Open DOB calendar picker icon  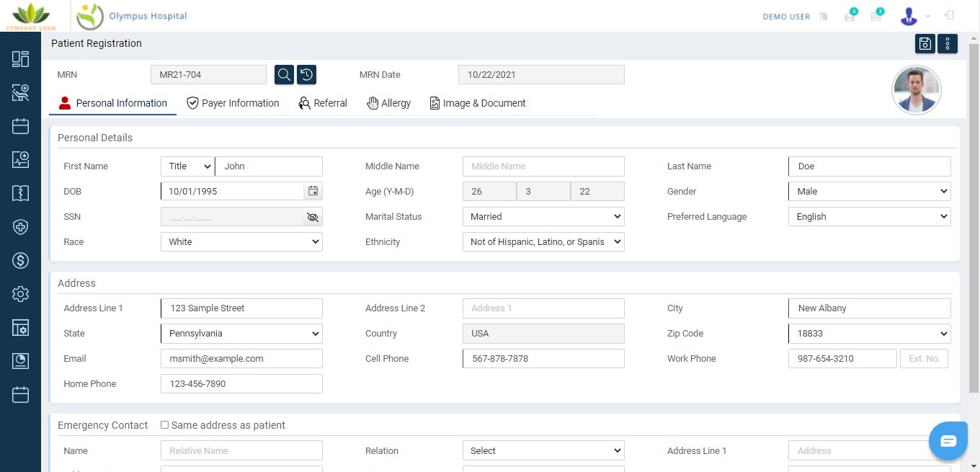[313, 192]
